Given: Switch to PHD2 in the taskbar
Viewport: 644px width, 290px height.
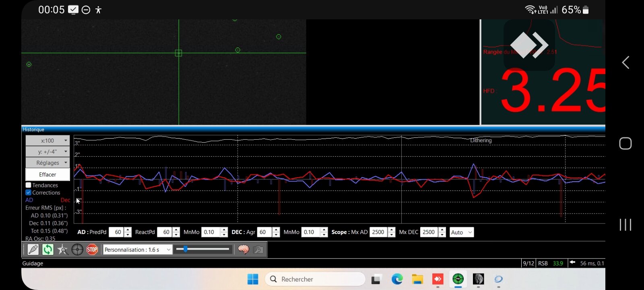Looking at the screenshot, I should [458, 279].
